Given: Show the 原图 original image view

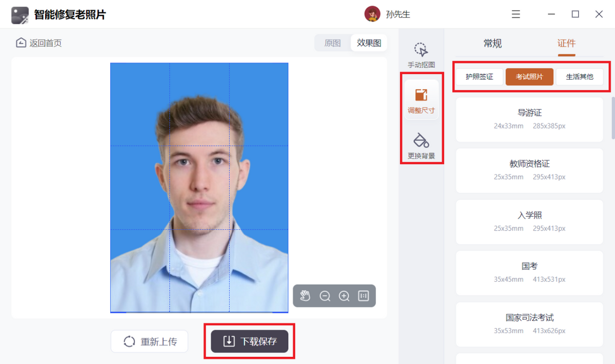Looking at the screenshot, I should (333, 43).
